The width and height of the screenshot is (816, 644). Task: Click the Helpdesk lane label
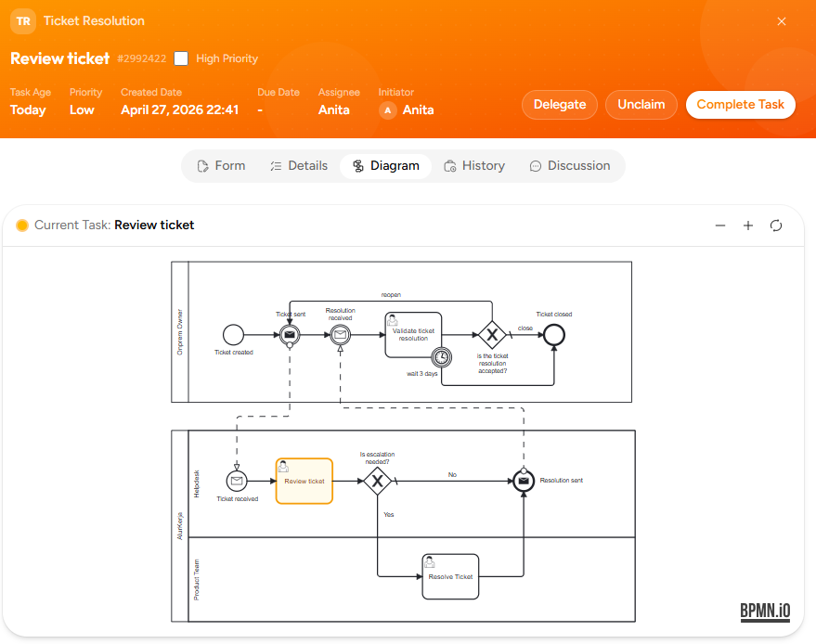tap(197, 483)
